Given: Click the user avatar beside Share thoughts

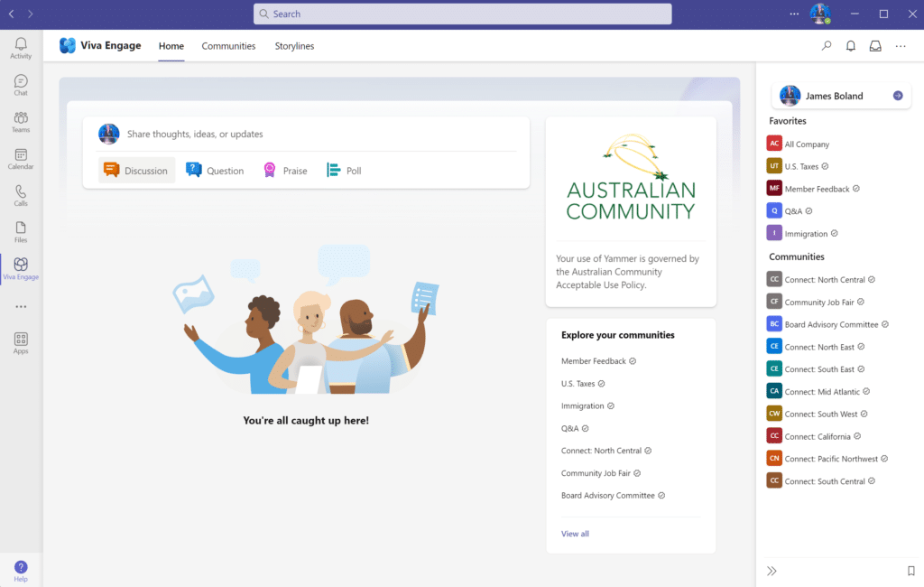Looking at the screenshot, I should click(108, 134).
